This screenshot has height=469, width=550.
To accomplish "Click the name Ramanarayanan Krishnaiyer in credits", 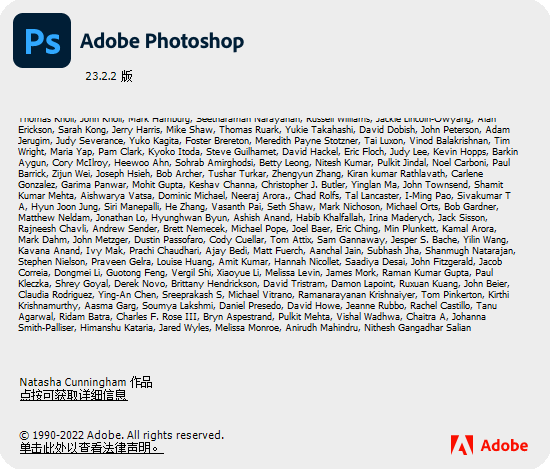I will click(357, 295).
